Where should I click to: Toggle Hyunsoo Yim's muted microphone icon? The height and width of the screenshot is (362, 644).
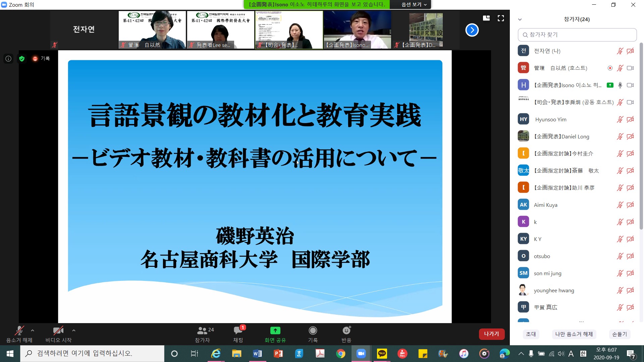[x=620, y=119]
